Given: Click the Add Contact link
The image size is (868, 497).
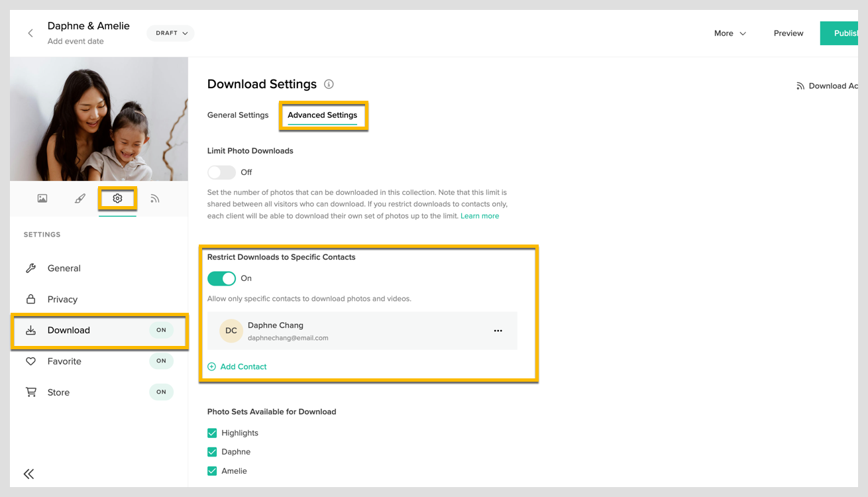Looking at the screenshot, I should [237, 366].
